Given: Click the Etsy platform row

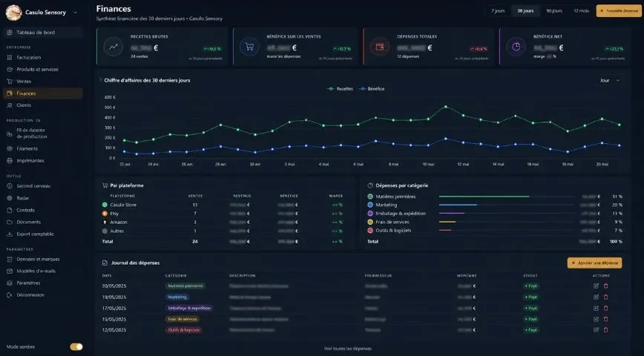Looking at the screenshot, I should click(x=224, y=214).
